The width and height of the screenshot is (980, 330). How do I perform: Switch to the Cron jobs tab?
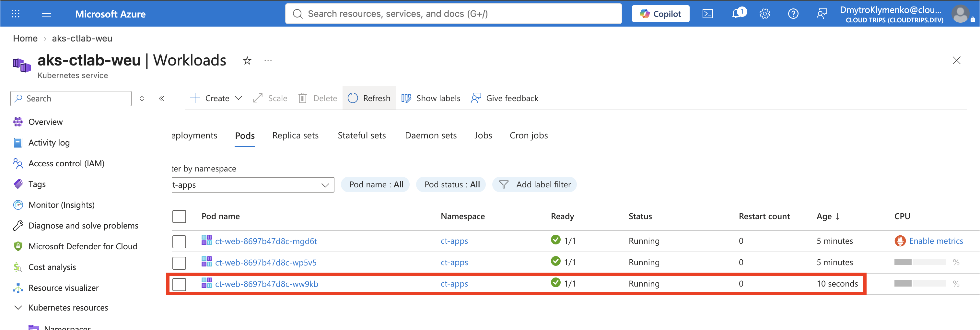click(529, 136)
